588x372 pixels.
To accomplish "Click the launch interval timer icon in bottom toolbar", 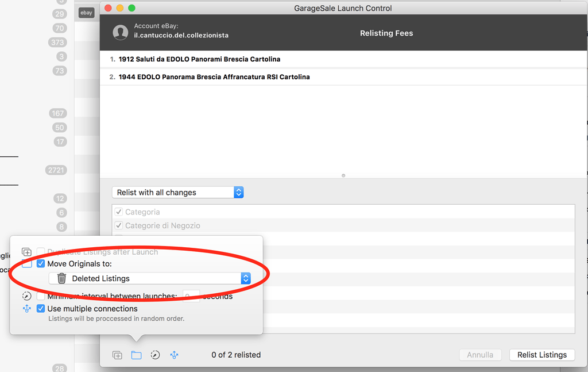I will pos(155,355).
